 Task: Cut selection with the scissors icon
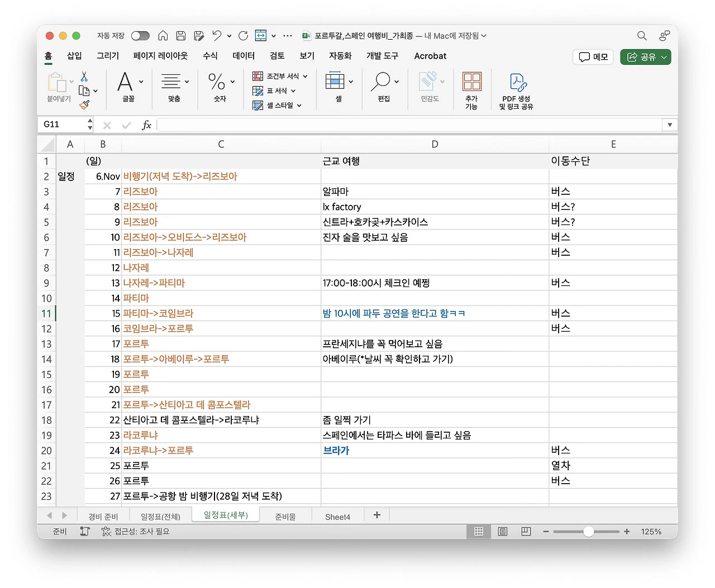coord(84,77)
